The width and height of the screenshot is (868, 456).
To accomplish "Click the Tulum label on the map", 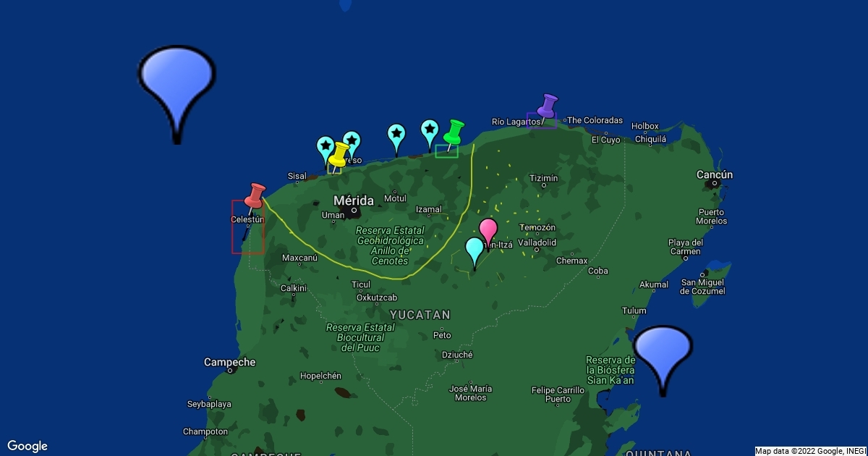I will (x=634, y=311).
